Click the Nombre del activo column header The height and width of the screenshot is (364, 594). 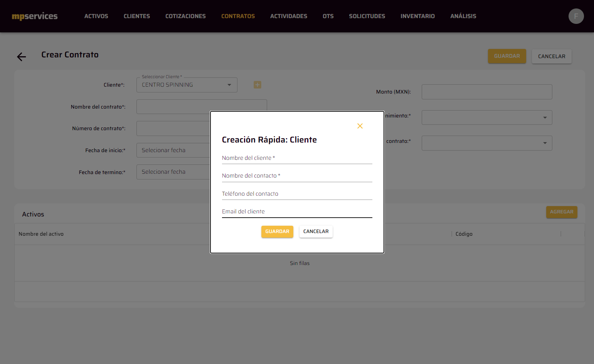click(41, 234)
